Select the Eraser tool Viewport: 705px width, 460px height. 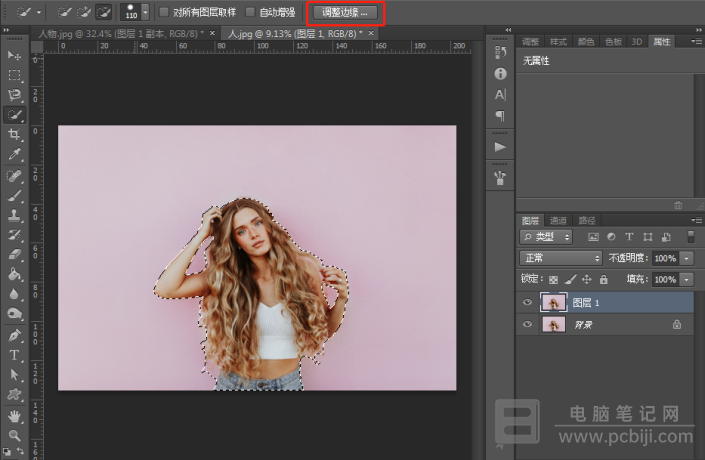[14, 255]
